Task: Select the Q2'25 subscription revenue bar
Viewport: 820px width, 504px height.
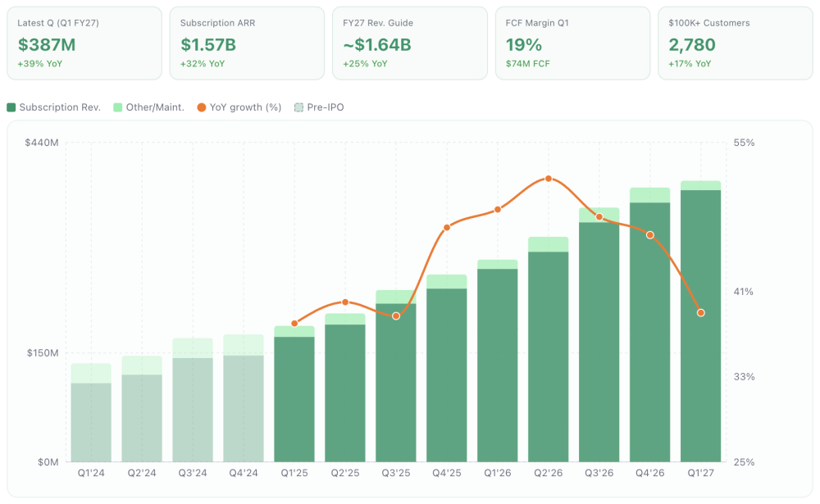Action: (345, 393)
